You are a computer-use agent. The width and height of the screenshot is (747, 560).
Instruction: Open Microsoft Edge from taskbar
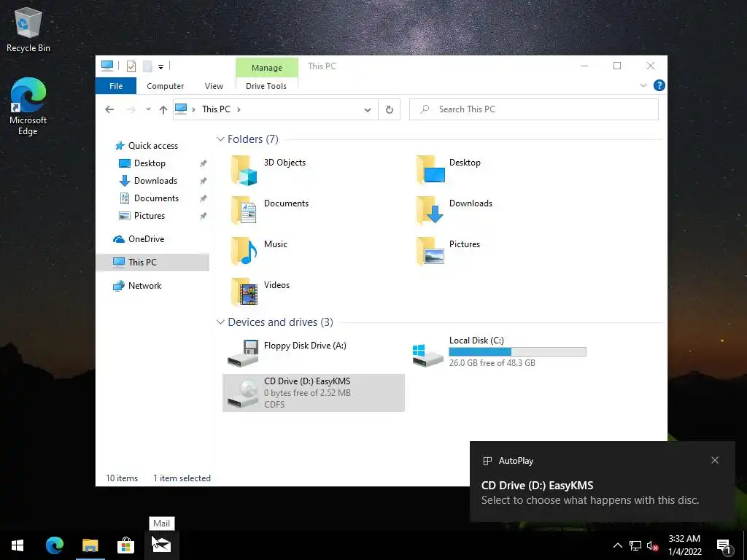click(55, 545)
